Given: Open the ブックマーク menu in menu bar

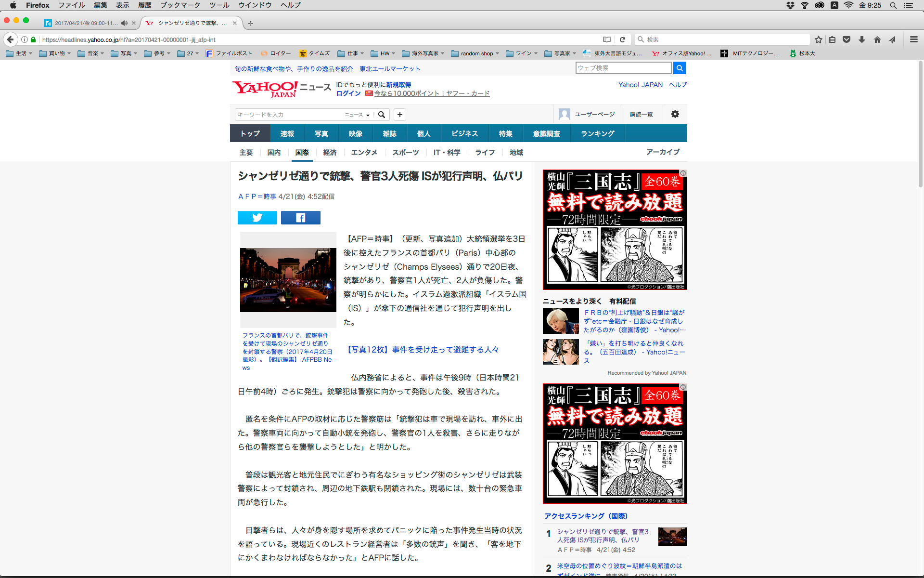Looking at the screenshot, I should (x=180, y=5).
